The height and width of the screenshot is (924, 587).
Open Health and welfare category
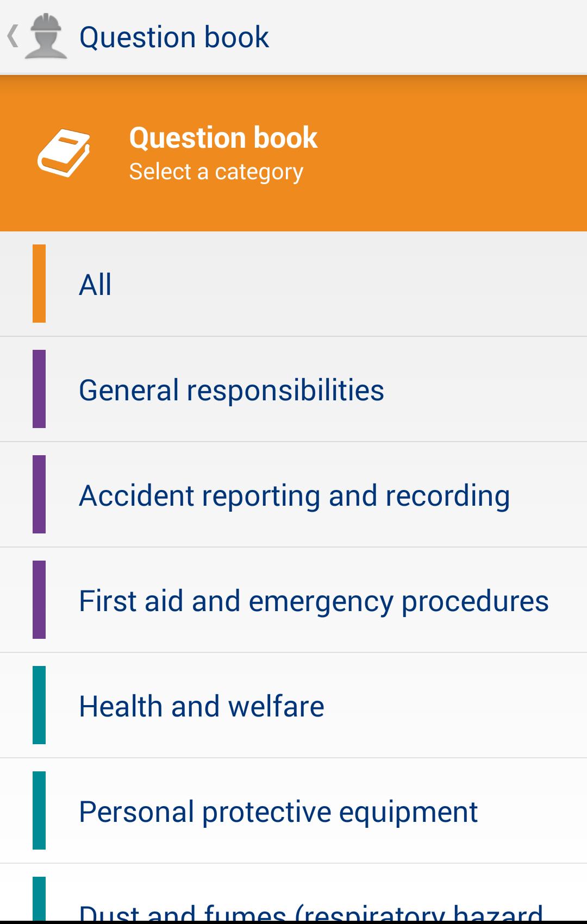click(x=293, y=705)
